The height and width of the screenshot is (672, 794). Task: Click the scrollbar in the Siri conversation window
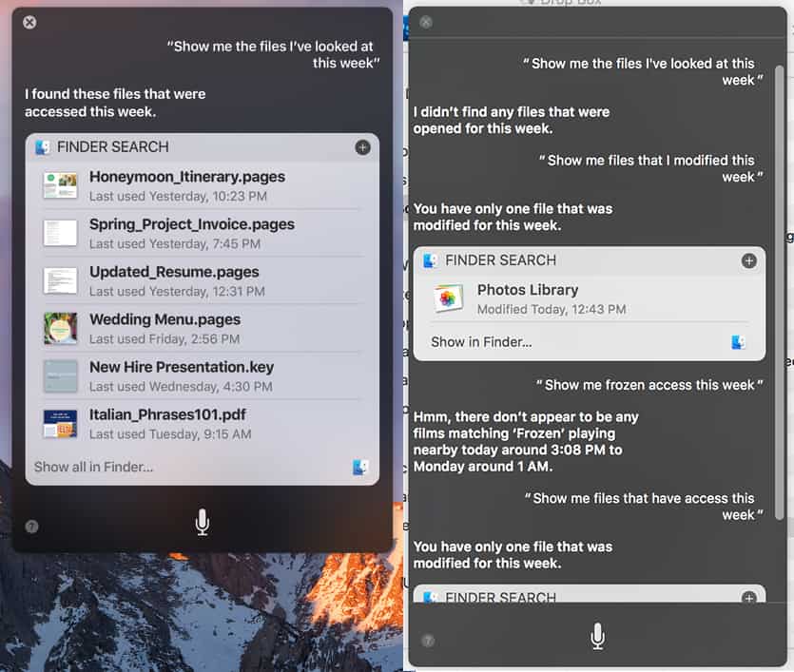pyautogui.click(x=781, y=285)
